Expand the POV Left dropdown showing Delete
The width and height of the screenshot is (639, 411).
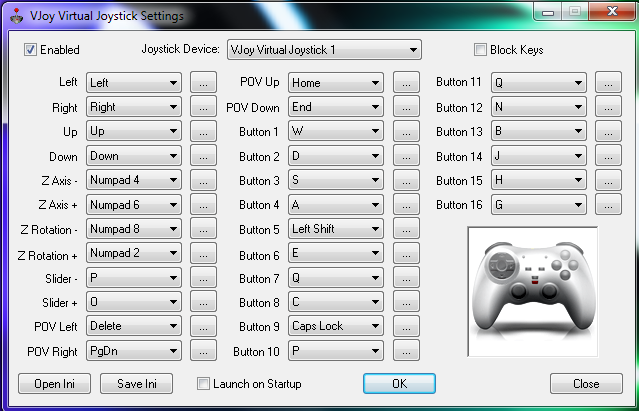click(x=134, y=326)
